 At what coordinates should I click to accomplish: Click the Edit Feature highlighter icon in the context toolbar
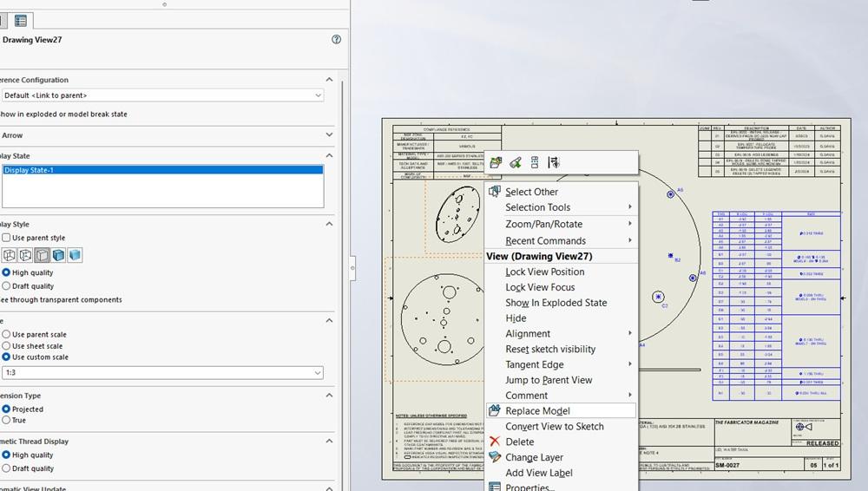click(516, 162)
